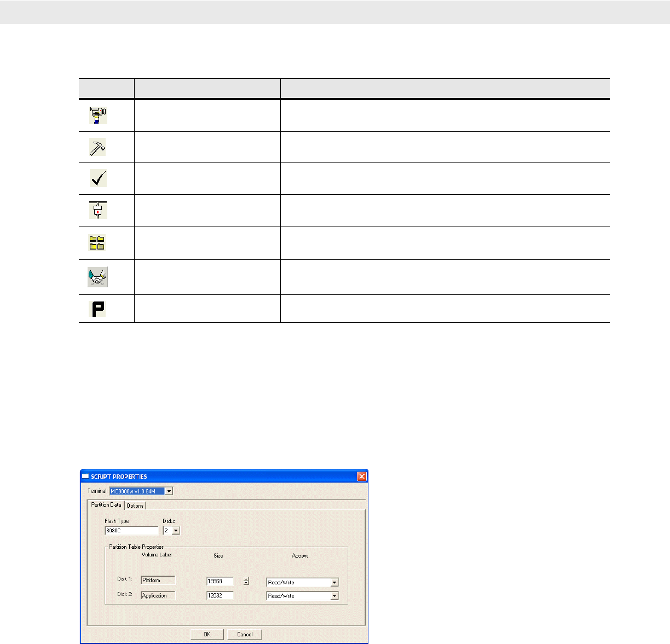Image resolution: width=670 pixels, height=644 pixels.
Task: Click the 'Volume Label' column heading
Action: [x=157, y=555]
